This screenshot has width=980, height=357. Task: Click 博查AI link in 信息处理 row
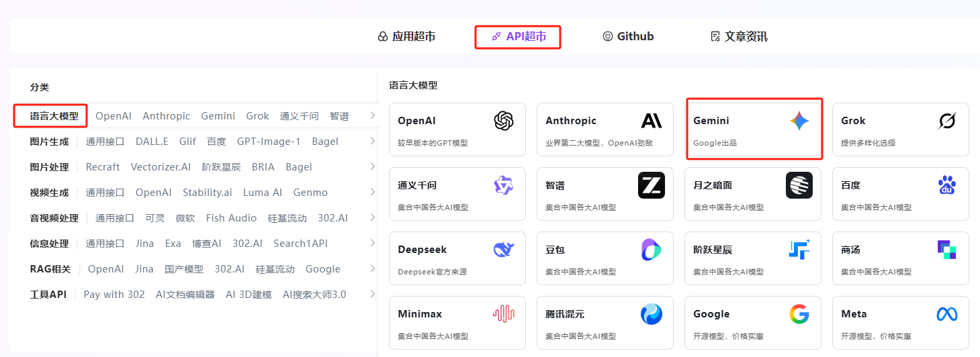207,244
